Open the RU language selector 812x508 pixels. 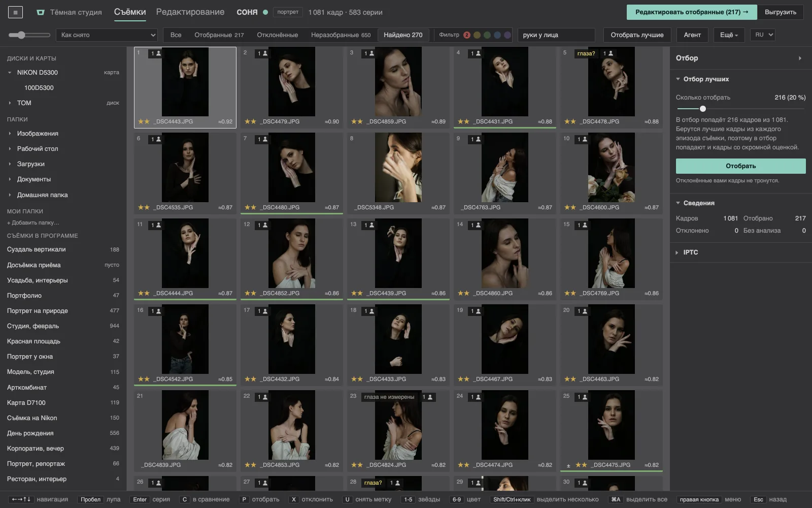point(762,35)
